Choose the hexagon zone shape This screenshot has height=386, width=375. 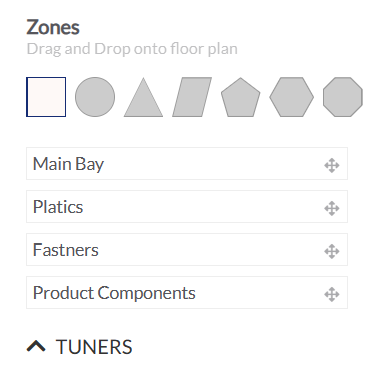[x=292, y=97]
